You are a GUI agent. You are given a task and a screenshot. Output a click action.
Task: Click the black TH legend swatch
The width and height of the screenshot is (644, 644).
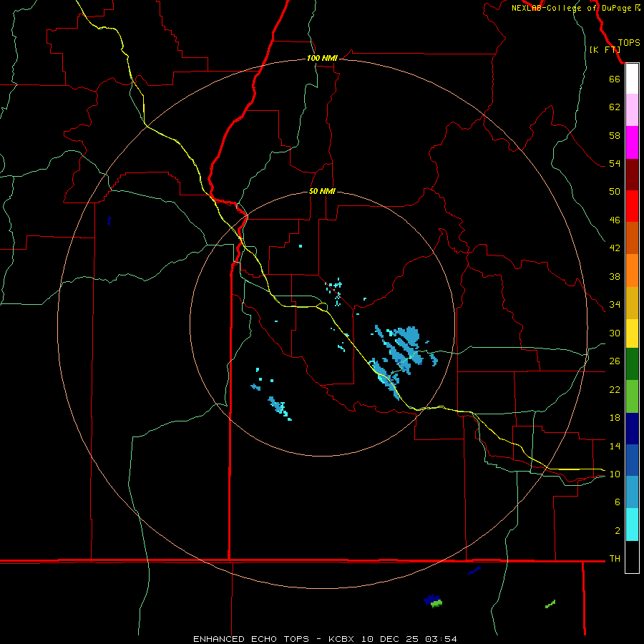click(x=632, y=557)
